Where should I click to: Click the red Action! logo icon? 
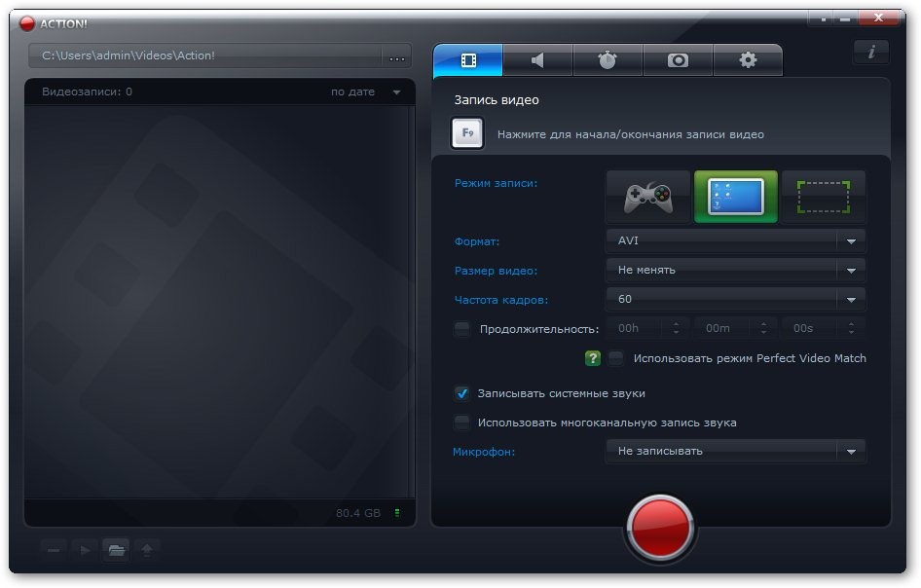(x=27, y=23)
